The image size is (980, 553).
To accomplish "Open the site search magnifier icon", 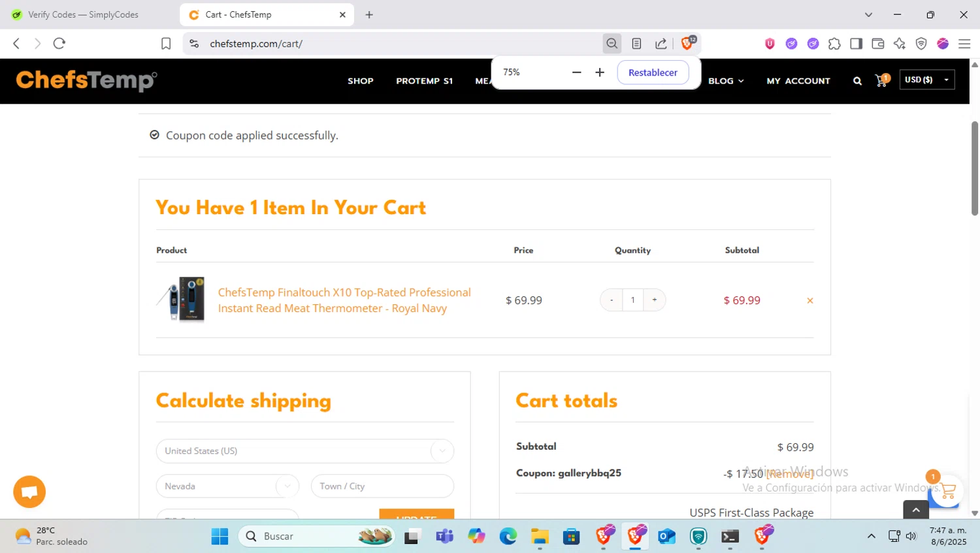I will (857, 81).
